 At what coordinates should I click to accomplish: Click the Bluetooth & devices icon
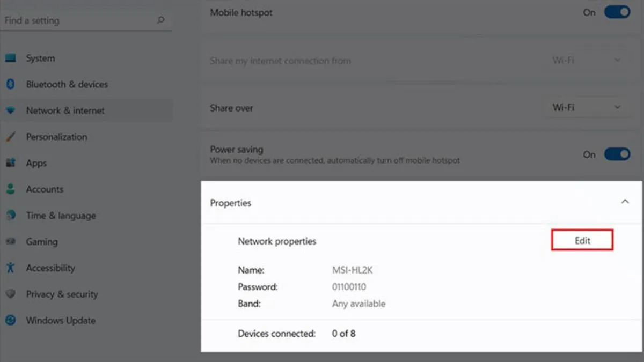(x=10, y=84)
